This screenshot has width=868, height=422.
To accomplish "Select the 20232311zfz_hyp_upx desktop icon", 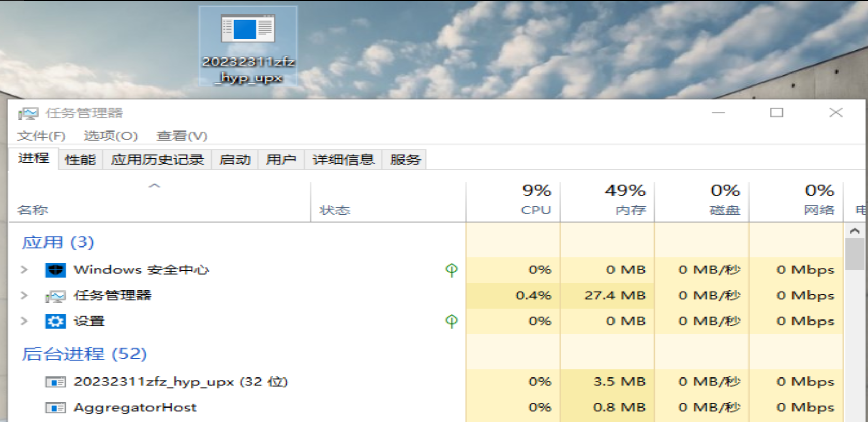I will pos(248,47).
